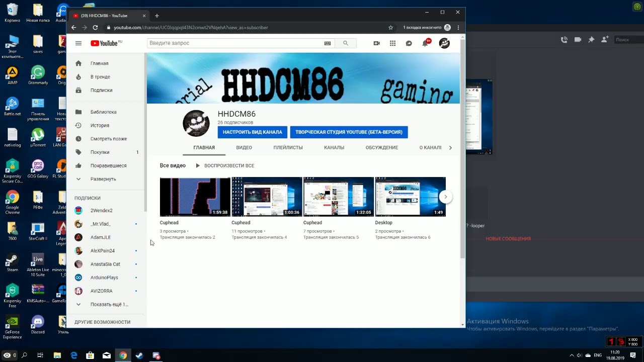Select the ГЛАВНАЯ channel tab

coord(204,148)
